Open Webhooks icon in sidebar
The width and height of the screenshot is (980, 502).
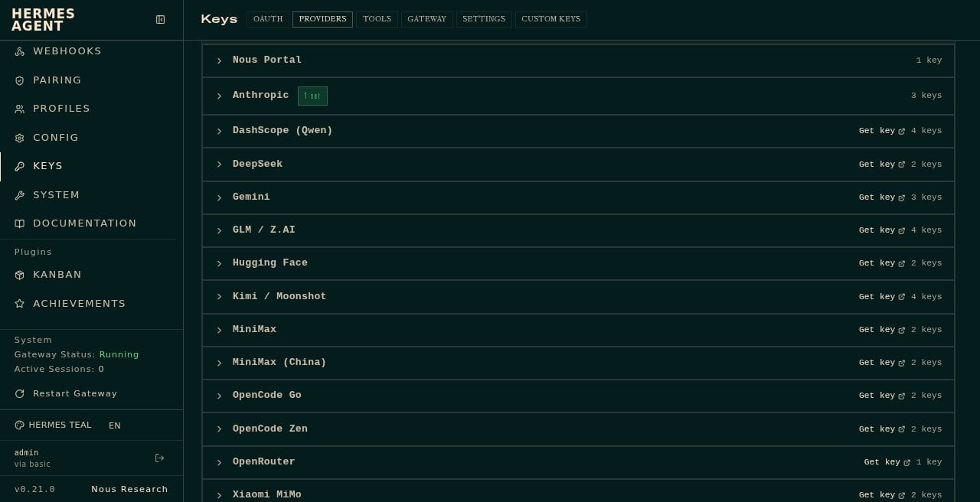[x=20, y=51]
